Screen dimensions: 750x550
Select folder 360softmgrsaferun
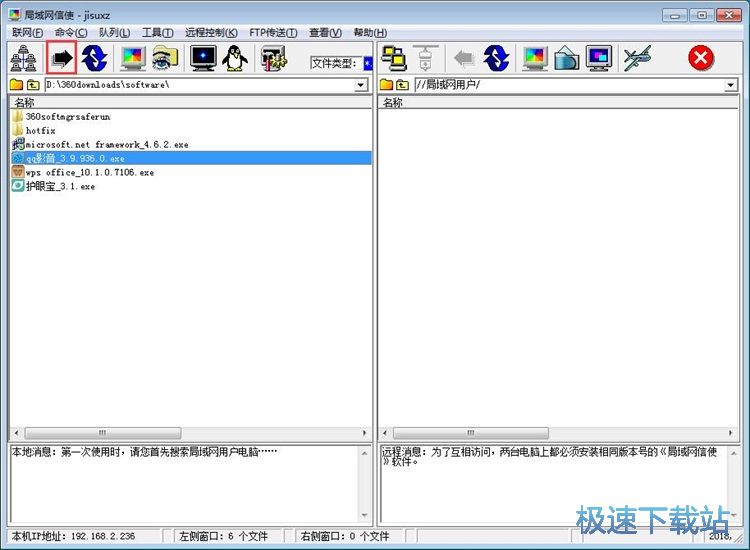68,117
